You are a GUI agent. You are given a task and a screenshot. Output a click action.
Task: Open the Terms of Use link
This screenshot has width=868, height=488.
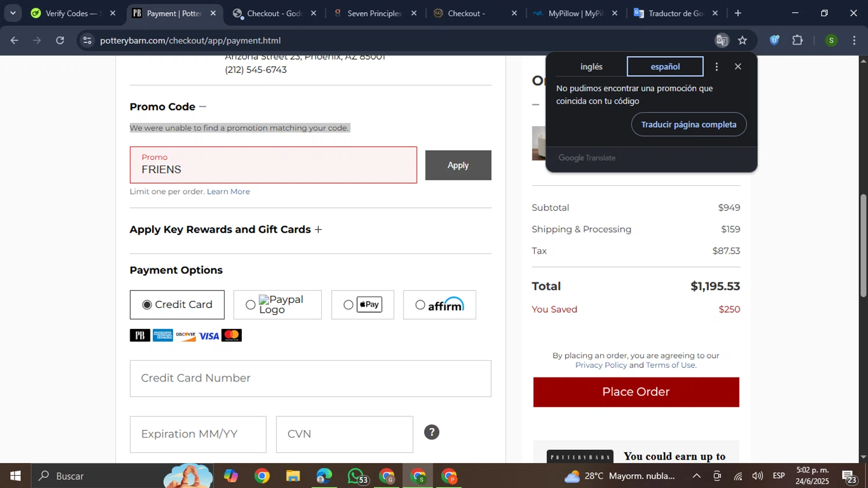point(671,365)
